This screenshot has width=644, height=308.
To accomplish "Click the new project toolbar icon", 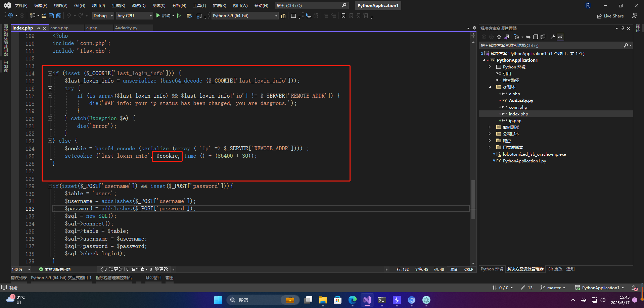I will 33,16.
